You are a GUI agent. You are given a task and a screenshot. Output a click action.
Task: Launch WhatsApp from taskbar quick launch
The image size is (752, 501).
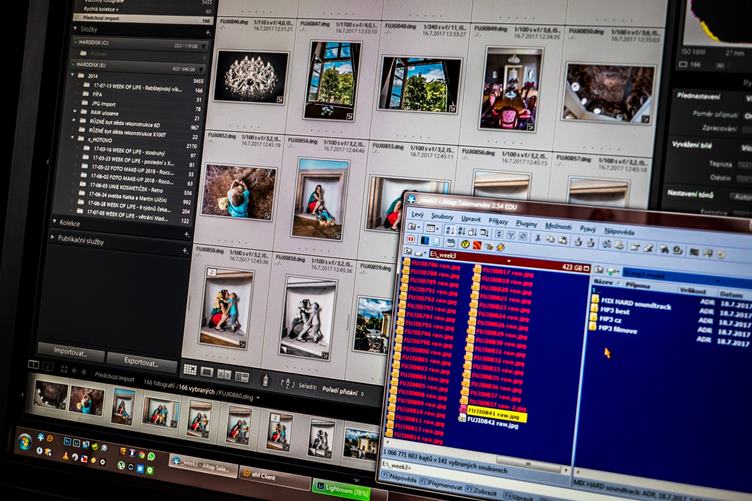pos(152,456)
